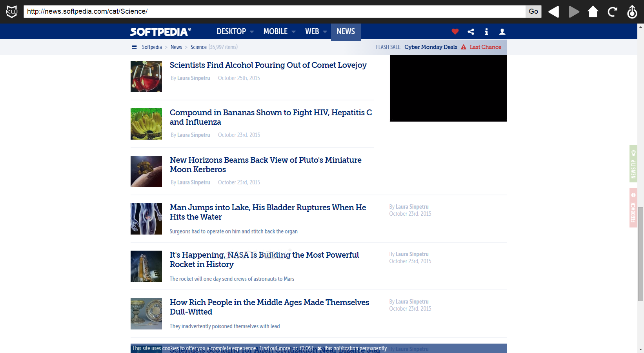The width and height of the screenshot is (644, 353).
Task: Click the black advertisement box
Action: pos(448,88)
